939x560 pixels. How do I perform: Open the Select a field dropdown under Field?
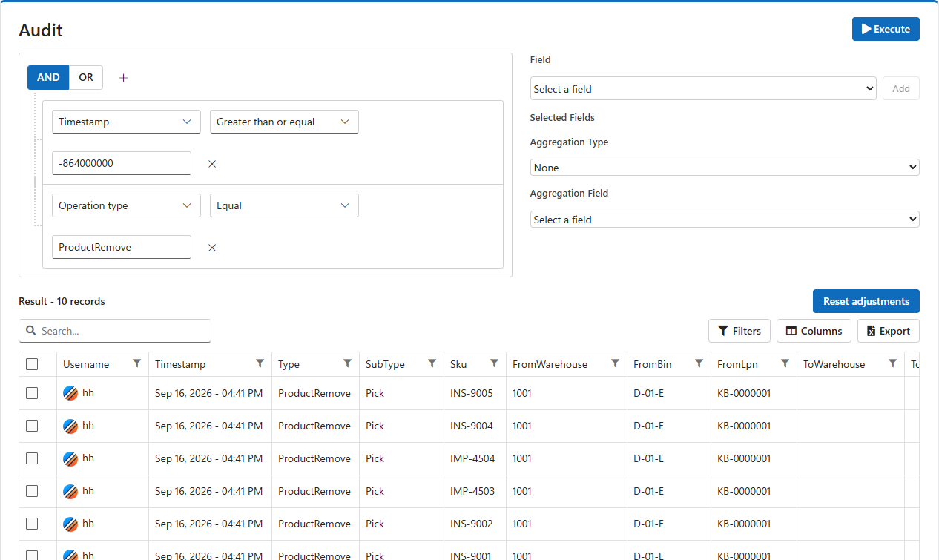pyautogui.click(x=703, y=88)
